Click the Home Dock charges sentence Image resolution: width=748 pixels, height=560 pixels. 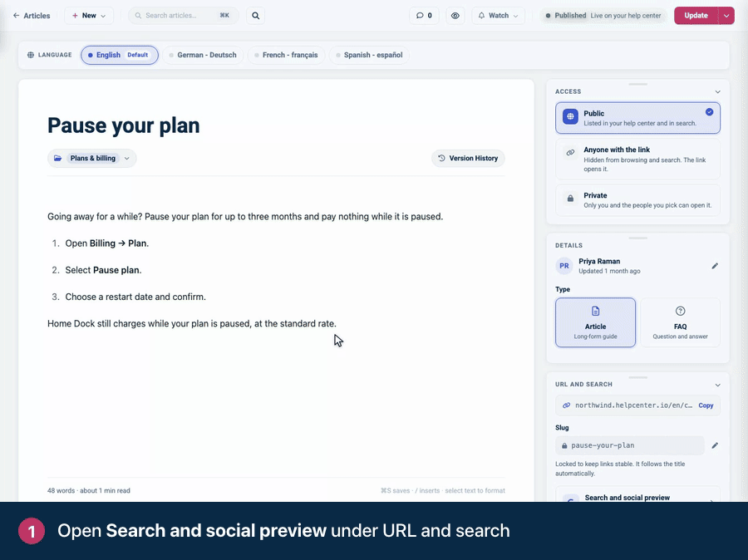[192, 323]
